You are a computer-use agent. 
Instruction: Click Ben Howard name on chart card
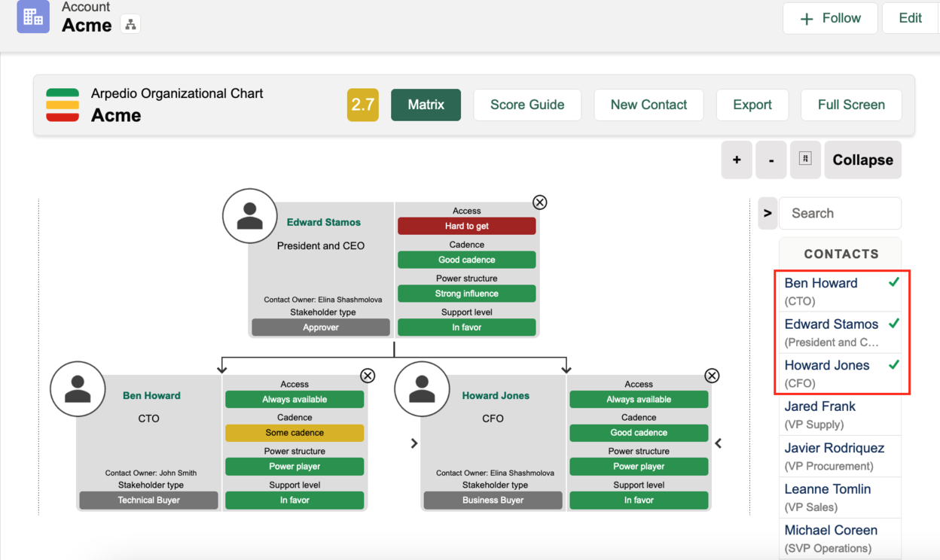tap(151, 395)
